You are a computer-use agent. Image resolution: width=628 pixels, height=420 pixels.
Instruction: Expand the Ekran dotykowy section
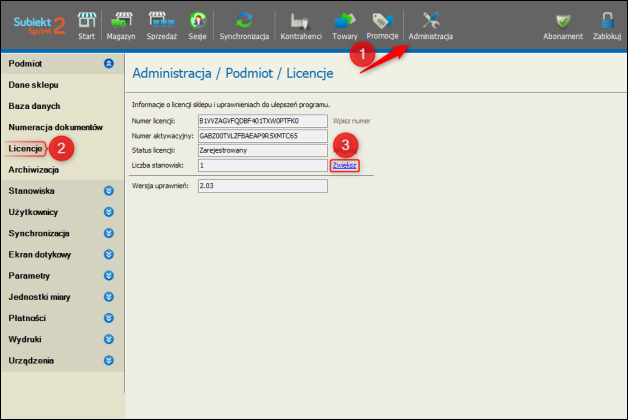click(109, 254)
